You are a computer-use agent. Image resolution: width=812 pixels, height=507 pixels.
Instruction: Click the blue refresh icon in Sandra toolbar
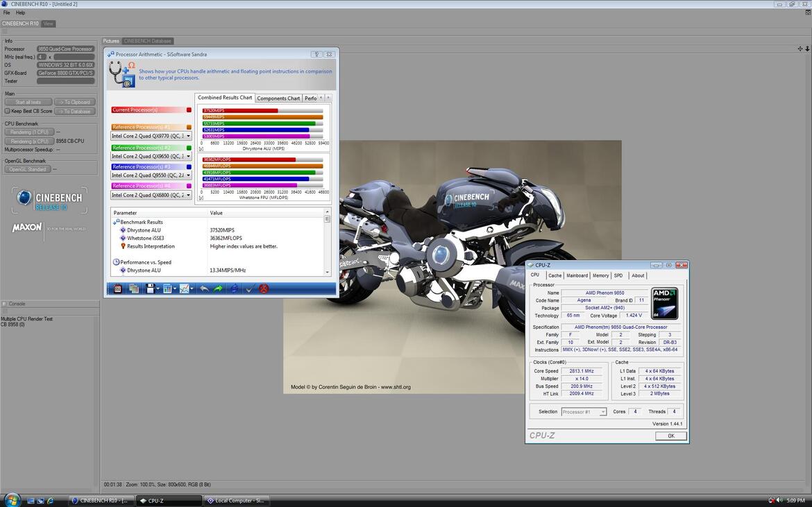pos(234,289)
